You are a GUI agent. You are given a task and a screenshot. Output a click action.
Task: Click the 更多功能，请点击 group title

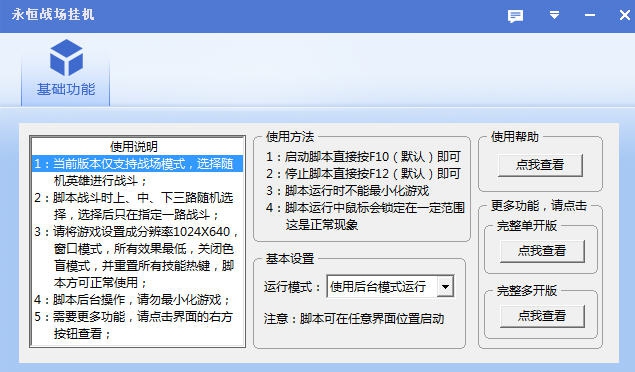coord(539,206)
